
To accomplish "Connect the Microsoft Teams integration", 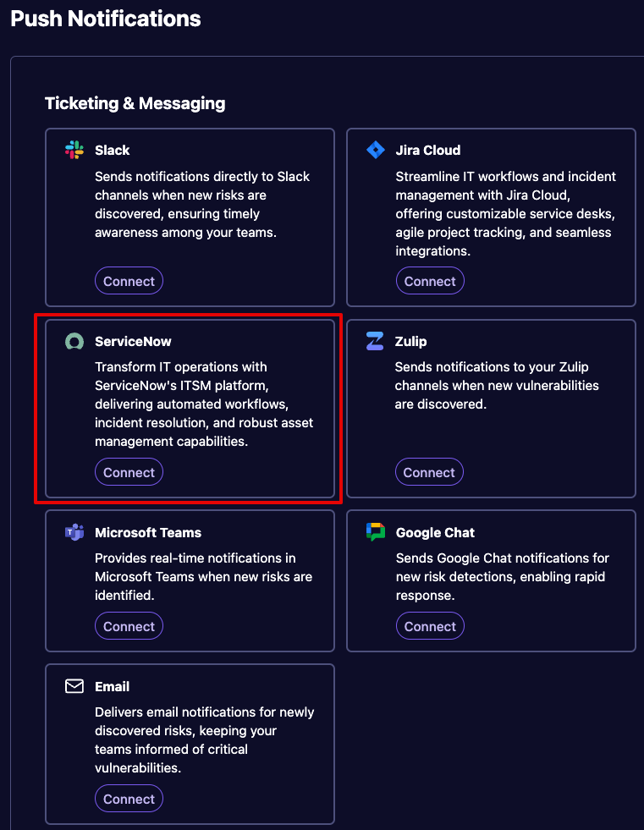I will click(129, 626).
